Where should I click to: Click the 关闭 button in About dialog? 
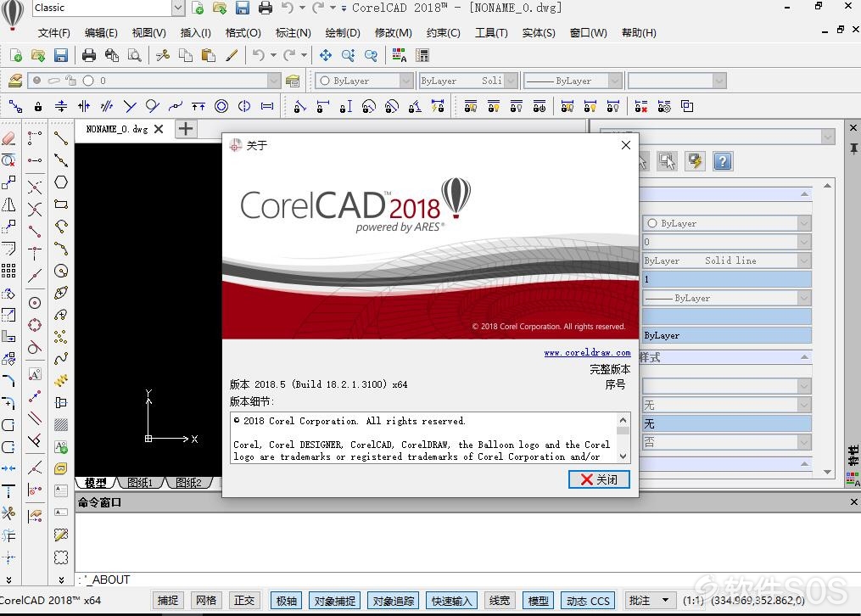coord(599,479)
